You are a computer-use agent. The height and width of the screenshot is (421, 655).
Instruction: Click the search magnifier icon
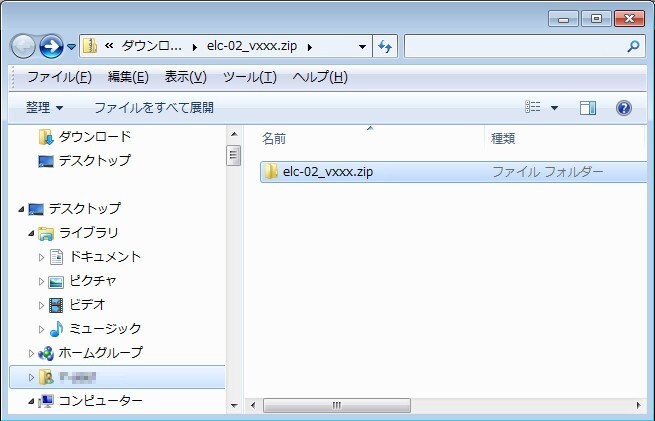(x=632, y=46)
